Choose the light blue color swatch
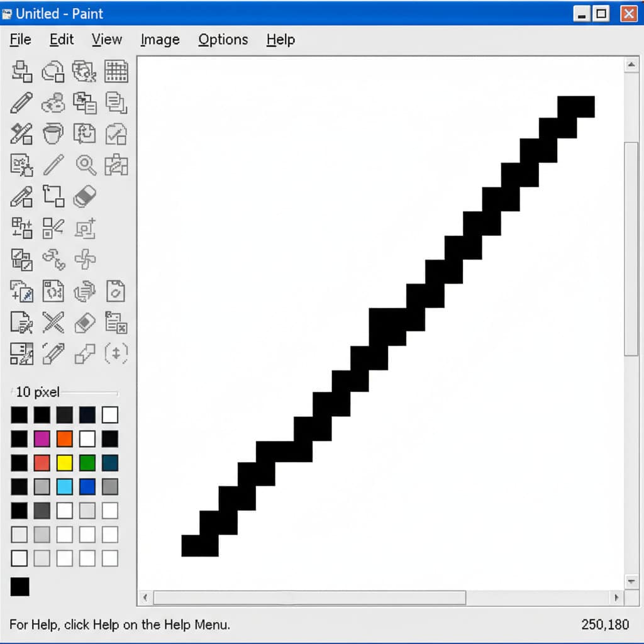Image resolution: width=644 pixels, height=644 pixels. [x=65, y=486]
